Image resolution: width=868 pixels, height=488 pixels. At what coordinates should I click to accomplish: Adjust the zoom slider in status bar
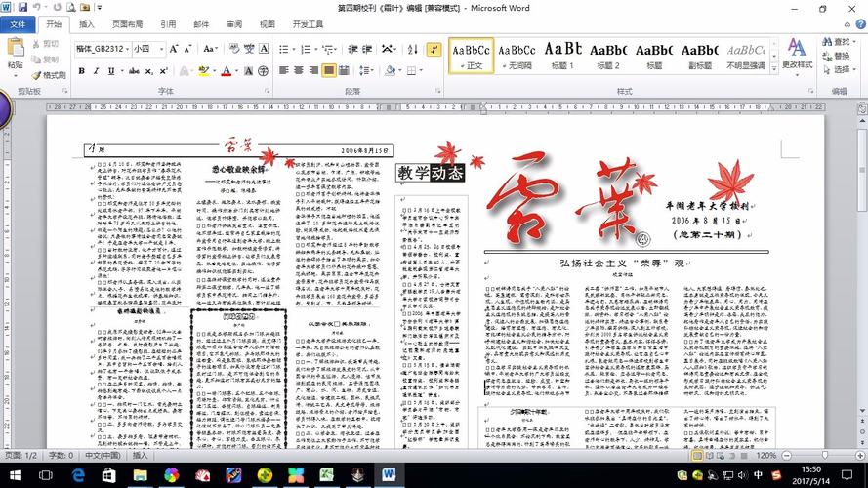click(x=825, y=456)
